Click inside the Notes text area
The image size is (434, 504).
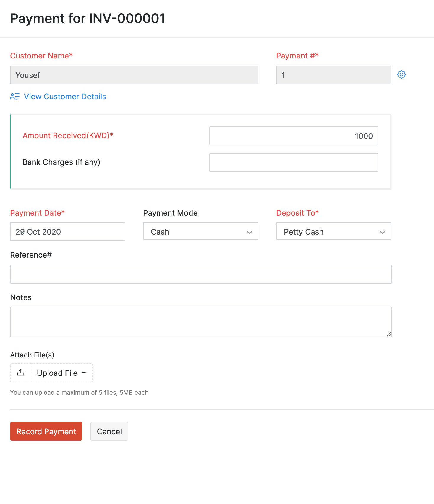pyautogui.click(x=201, y=322)
